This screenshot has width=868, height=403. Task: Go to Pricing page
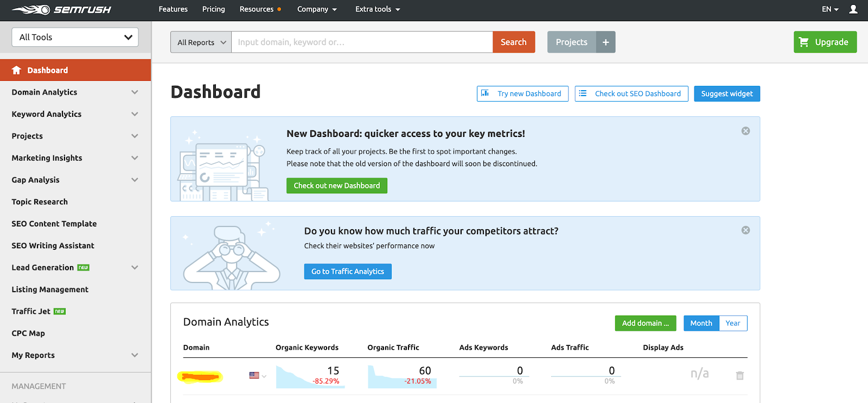point(214,9)
